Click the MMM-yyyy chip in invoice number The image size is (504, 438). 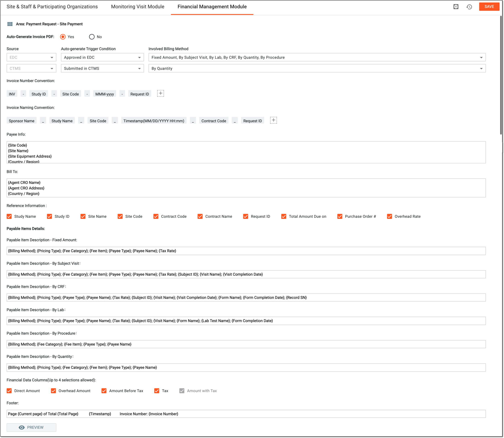point(104,94)
